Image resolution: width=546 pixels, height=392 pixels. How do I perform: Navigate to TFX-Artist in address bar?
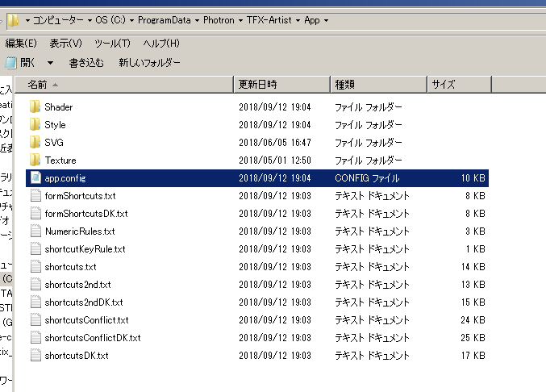pos(269,20)
